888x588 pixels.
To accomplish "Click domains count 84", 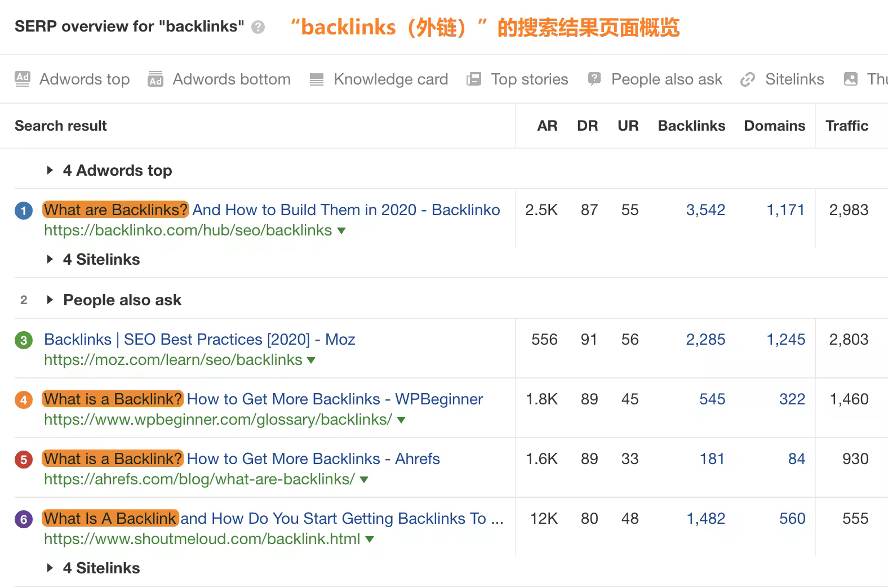I will click(797, 459).
